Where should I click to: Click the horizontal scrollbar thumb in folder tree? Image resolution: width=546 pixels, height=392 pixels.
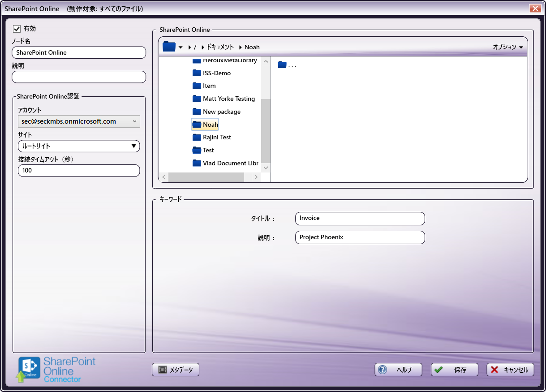click(x=206, y=177)
